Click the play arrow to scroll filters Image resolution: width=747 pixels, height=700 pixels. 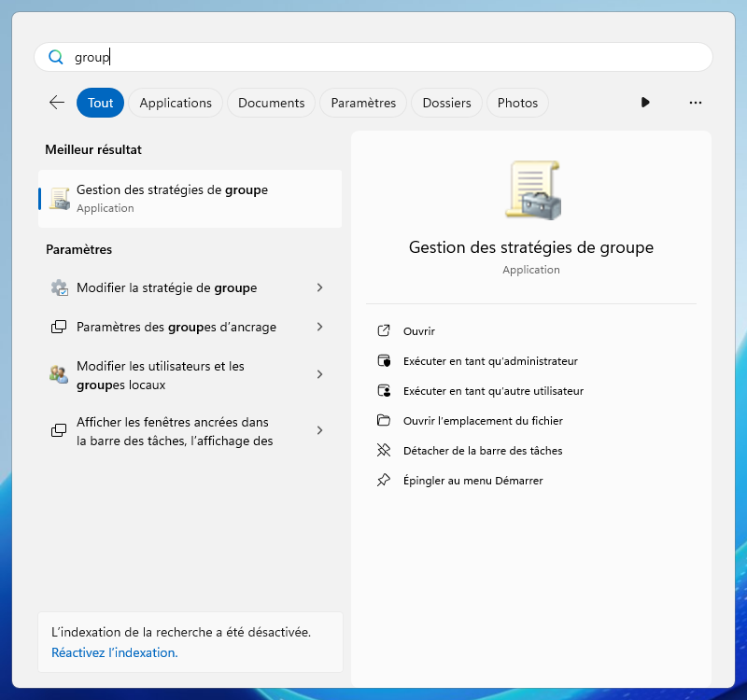click(645, 103)
